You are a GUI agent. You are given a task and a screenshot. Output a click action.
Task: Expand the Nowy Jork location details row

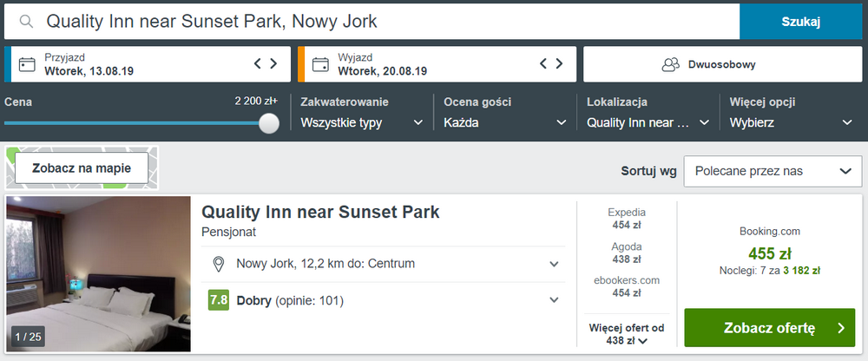(x=383, y=264)
